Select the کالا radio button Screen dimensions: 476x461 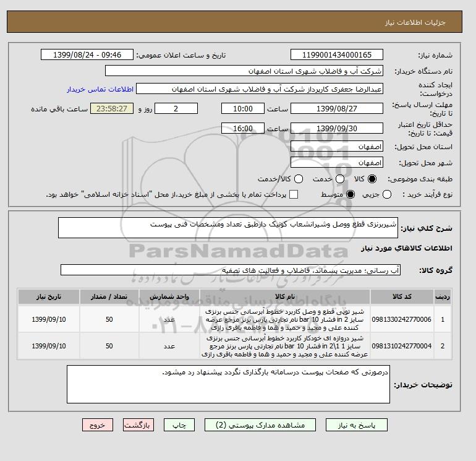(x=372, y=179)
